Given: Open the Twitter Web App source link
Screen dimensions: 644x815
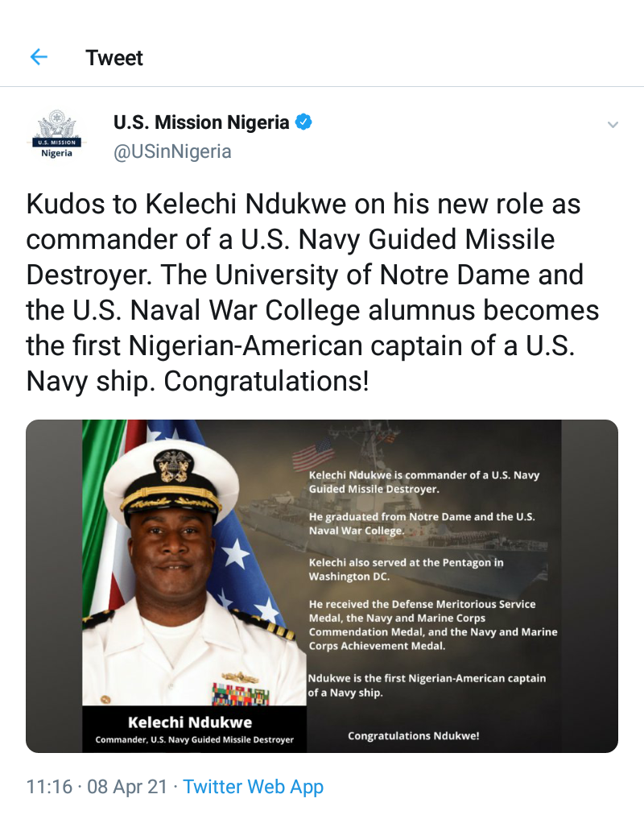Looking at the screenshot, I should [x=253, y=787].
